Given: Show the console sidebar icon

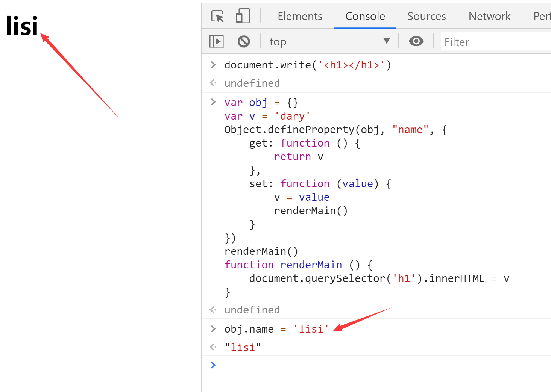Looking at the screenshot, I should (217, 41).
